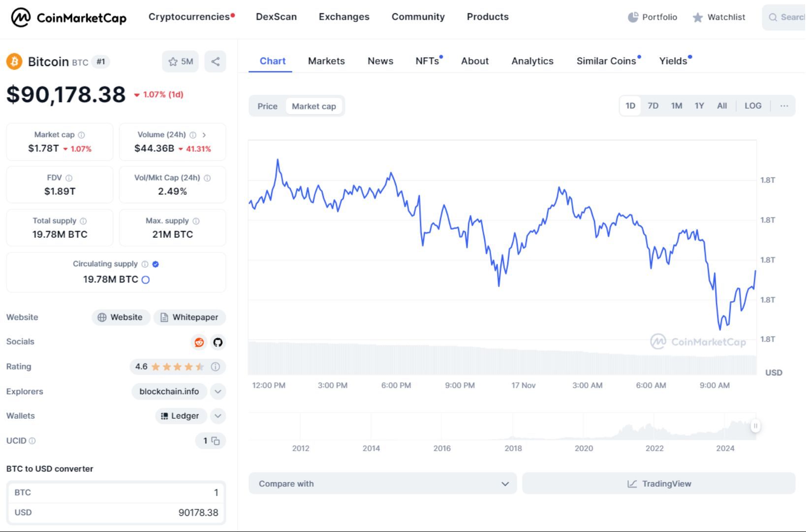Open the Analytics tab

coord(532,61)
